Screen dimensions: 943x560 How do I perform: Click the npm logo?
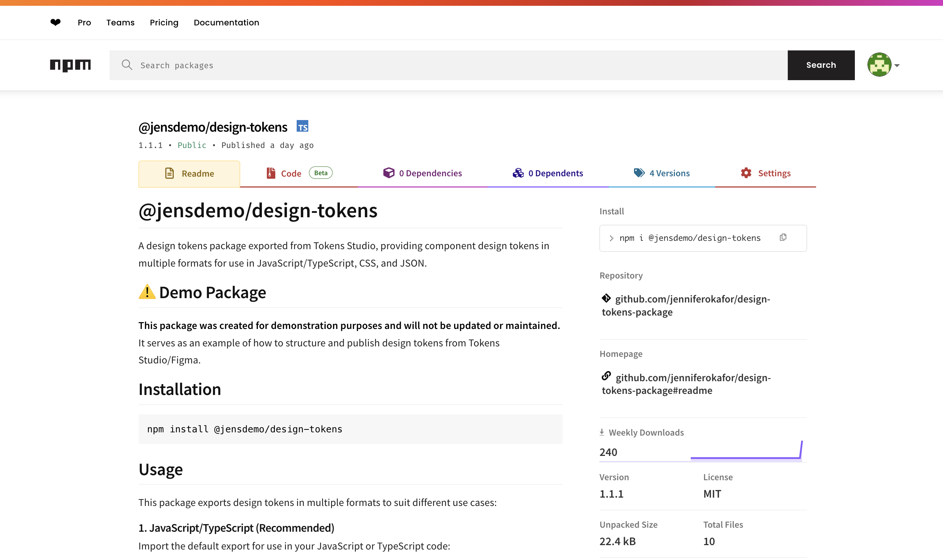click(71, 65)
